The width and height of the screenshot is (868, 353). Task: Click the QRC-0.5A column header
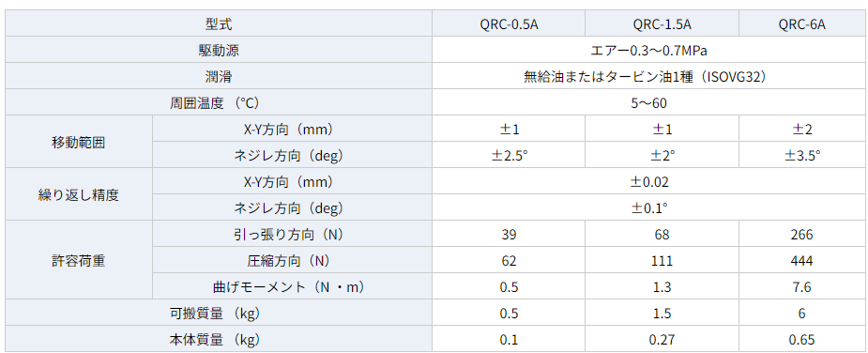[x=509, y=24]
